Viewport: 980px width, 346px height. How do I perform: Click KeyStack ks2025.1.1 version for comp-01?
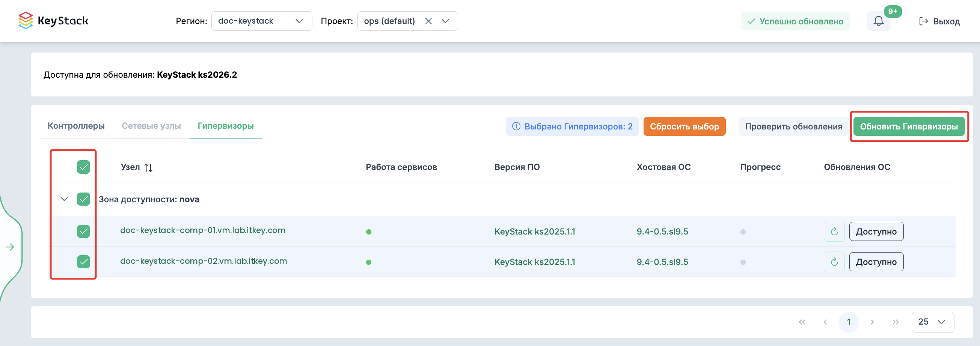(x=535, y=232)
